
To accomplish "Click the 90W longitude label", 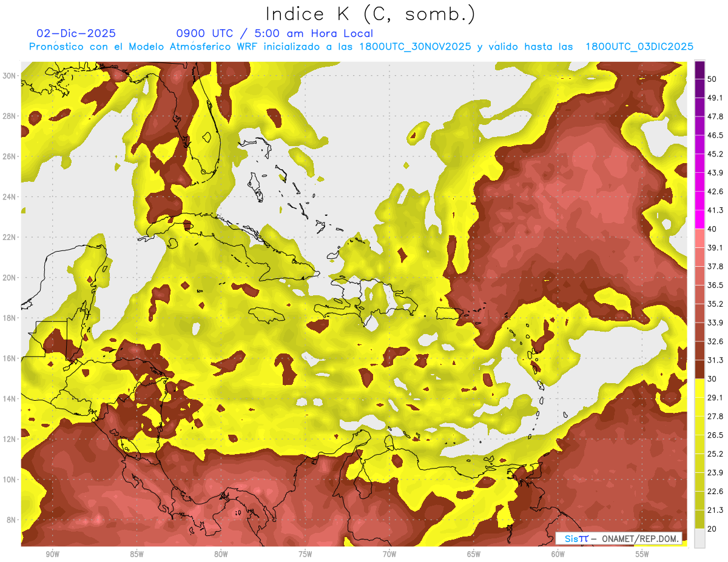I will point(52,554).
